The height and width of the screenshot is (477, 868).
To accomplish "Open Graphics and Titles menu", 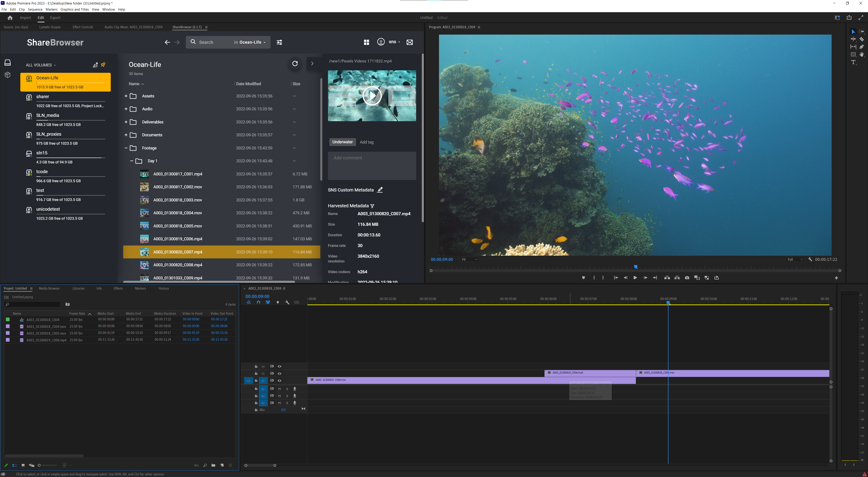I will 74,9.
